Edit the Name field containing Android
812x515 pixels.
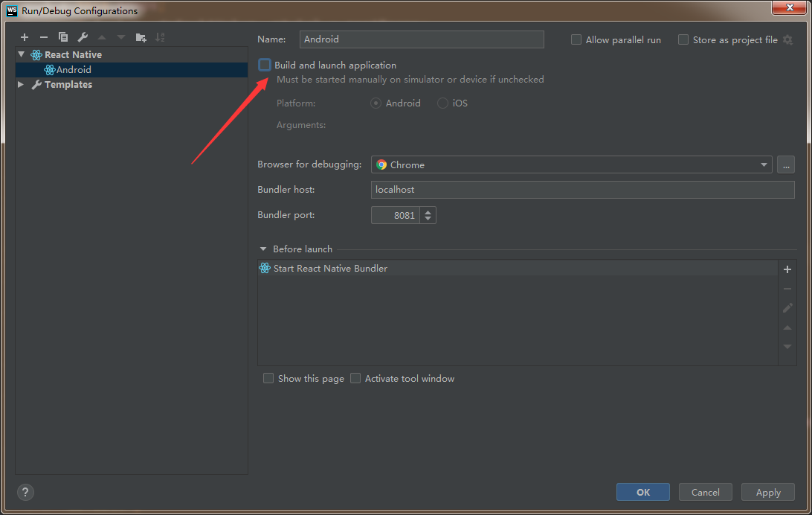(x=422, y=39)
